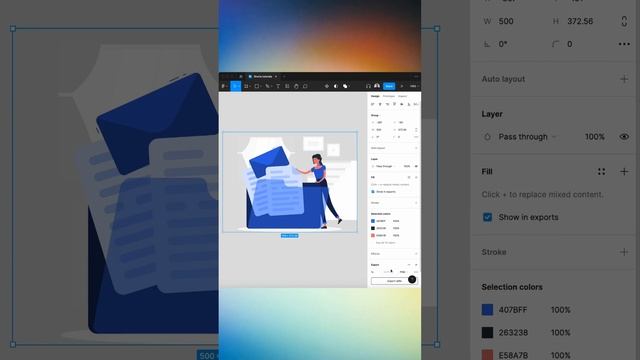Click the blue Share button
Viewport: 640px width, 360px height.
click(389, 86)
